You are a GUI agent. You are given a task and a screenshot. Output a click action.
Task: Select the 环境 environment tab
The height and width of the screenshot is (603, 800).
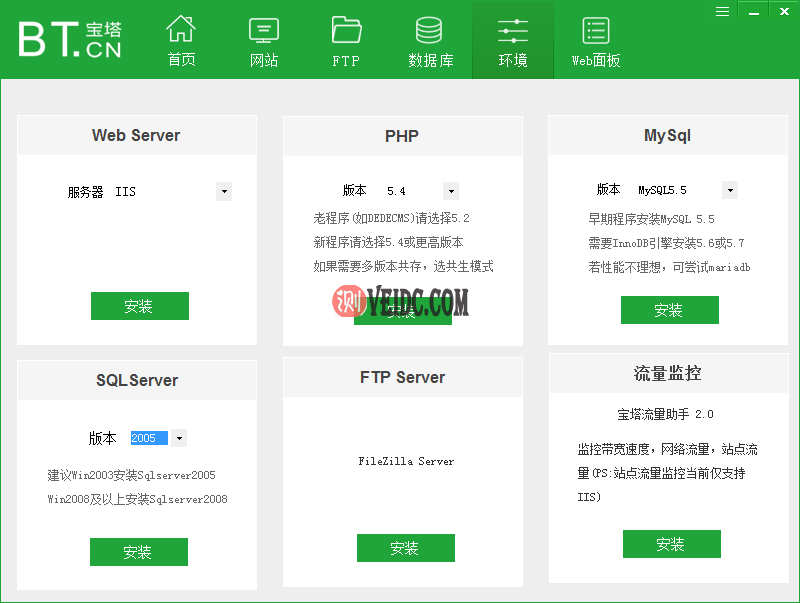pos(512,38)
